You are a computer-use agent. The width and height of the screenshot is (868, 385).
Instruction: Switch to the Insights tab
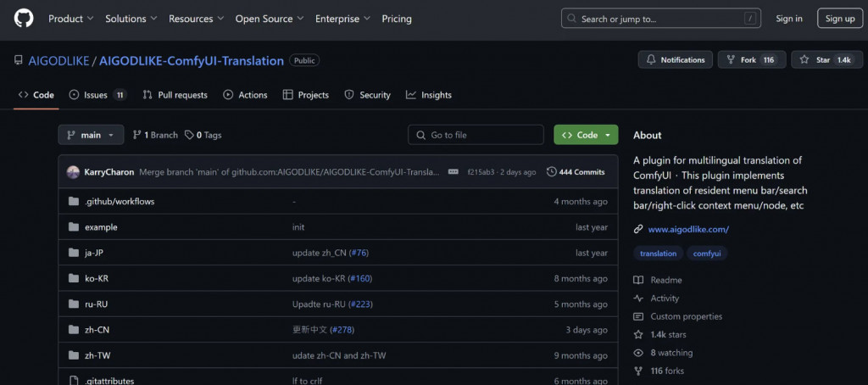click(x=428, y=95)
